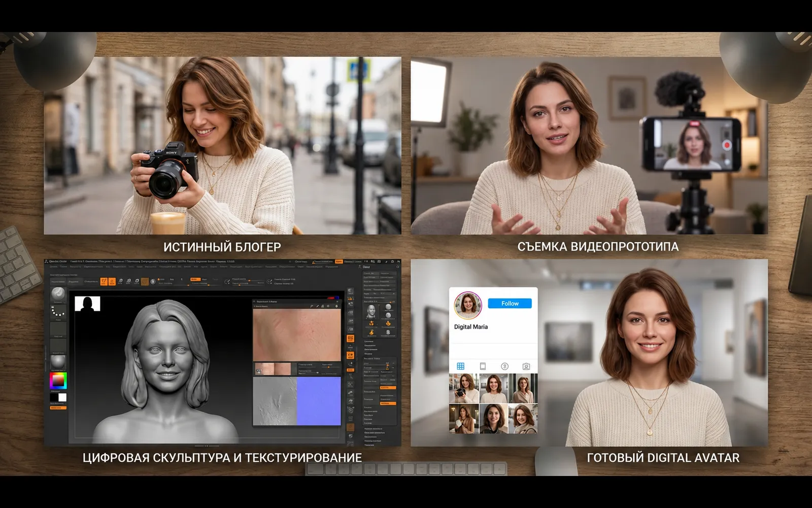Choose the white color swatch in the sculpting app
Image resolution: width=812 pixels, height=508 pixels.
[x=62, y=397]
